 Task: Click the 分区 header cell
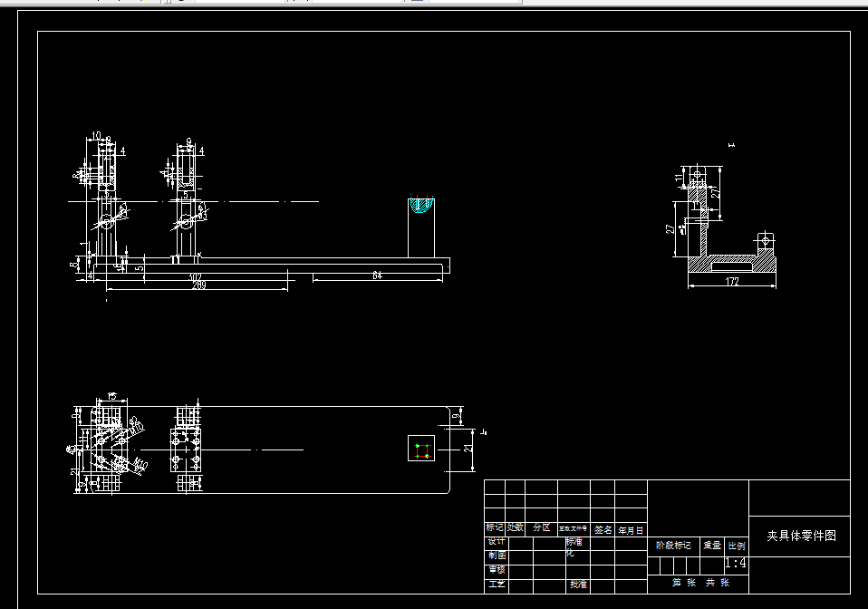[x=542, y=527]
